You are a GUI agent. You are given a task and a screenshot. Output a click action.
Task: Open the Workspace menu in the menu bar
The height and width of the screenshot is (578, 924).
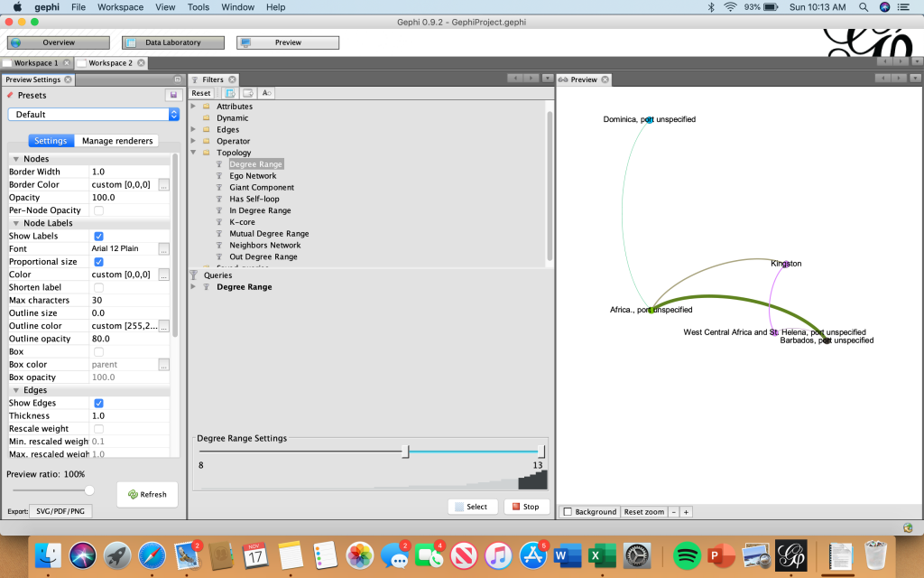(x=120, y=7)
